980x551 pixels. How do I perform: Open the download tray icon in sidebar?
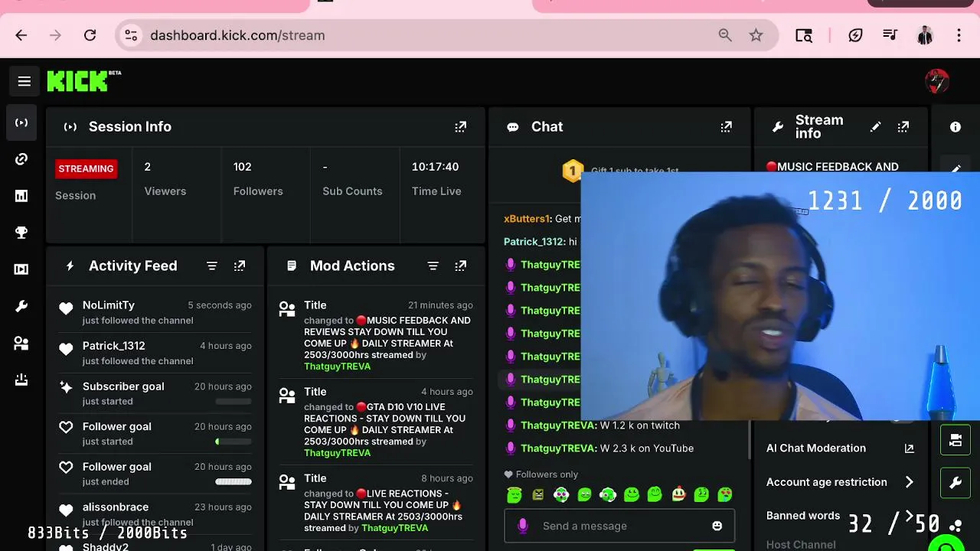(x=21, y=380)
